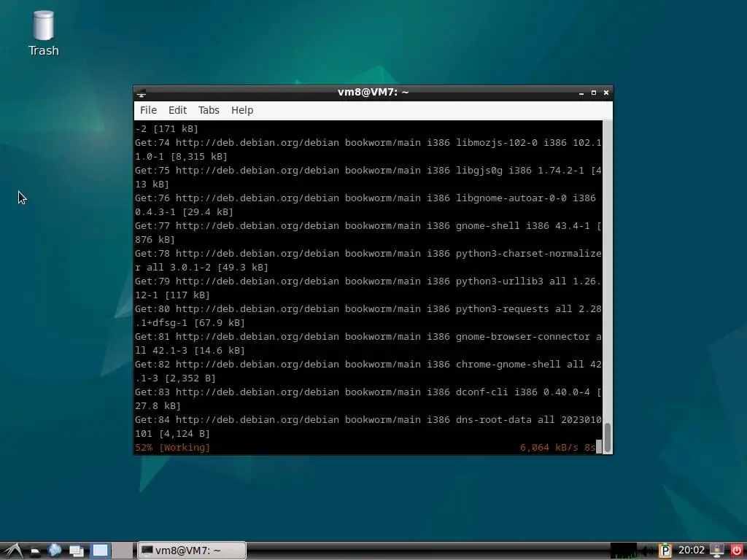Select the vm8@VM7 taskbar window button

click(192, 551)
